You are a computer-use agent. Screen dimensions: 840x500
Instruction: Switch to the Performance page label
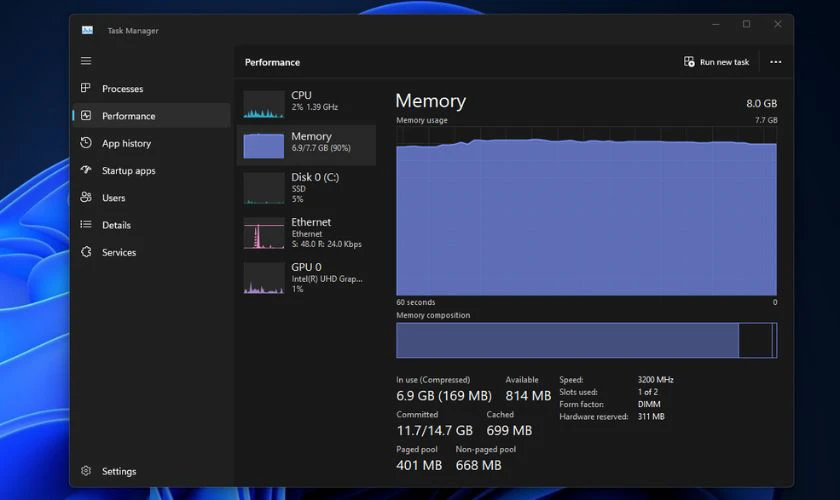click(x=129, y=116)
